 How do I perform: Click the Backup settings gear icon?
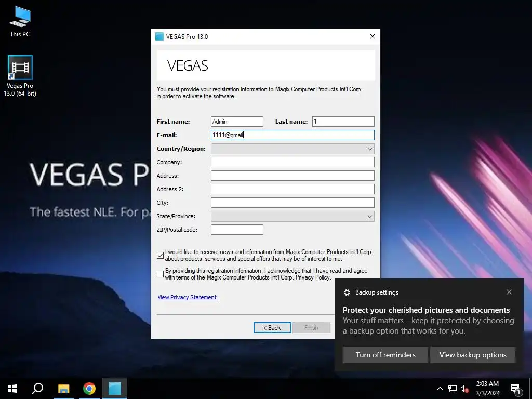click(347, 292)
